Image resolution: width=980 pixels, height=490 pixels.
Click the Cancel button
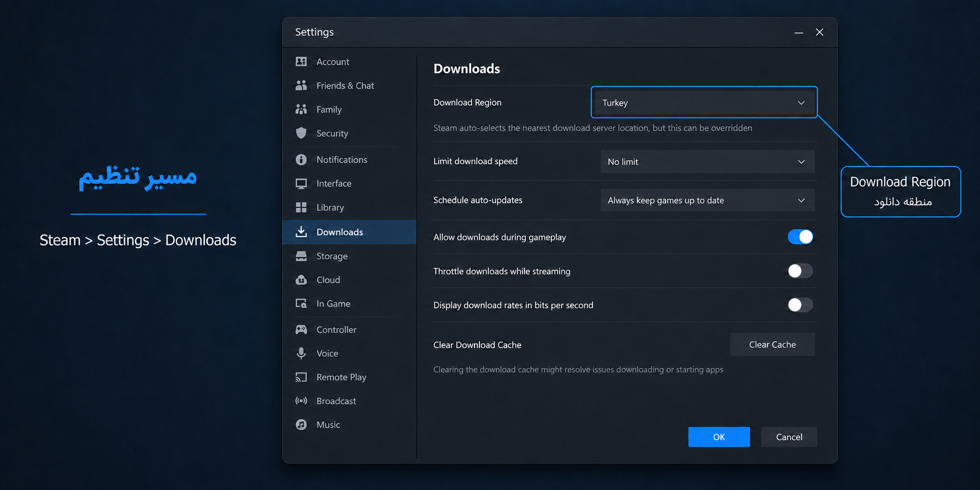[789, 437]
